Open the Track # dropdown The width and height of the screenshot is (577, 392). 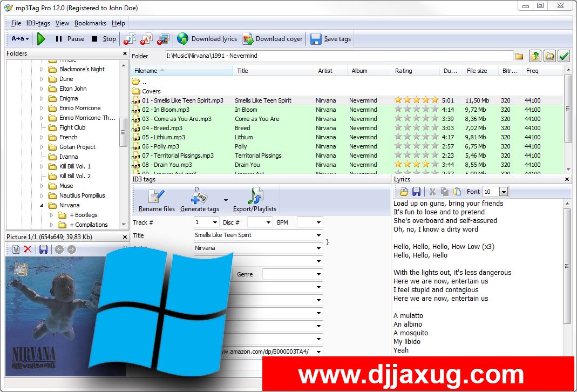click(x=215, y=222)
